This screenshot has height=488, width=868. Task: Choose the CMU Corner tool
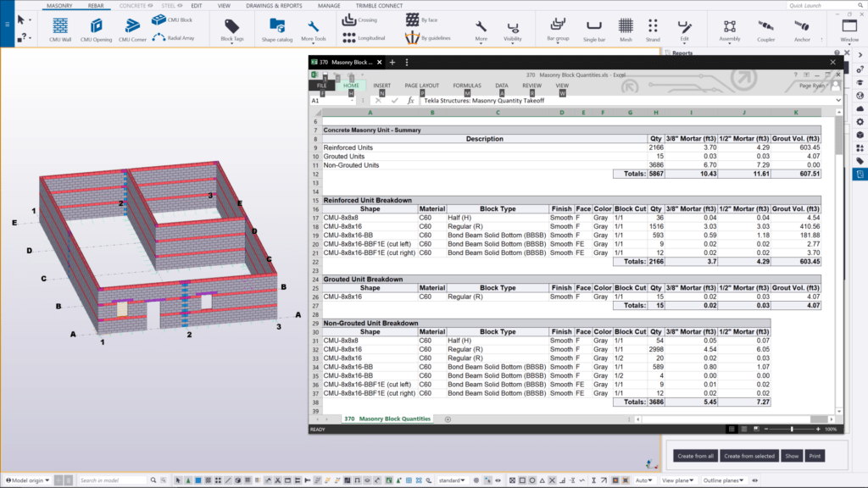(x=132, y=29)
